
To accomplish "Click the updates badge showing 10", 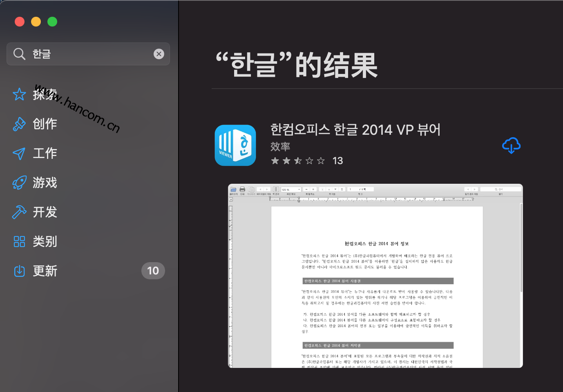I will pos(153,271).
